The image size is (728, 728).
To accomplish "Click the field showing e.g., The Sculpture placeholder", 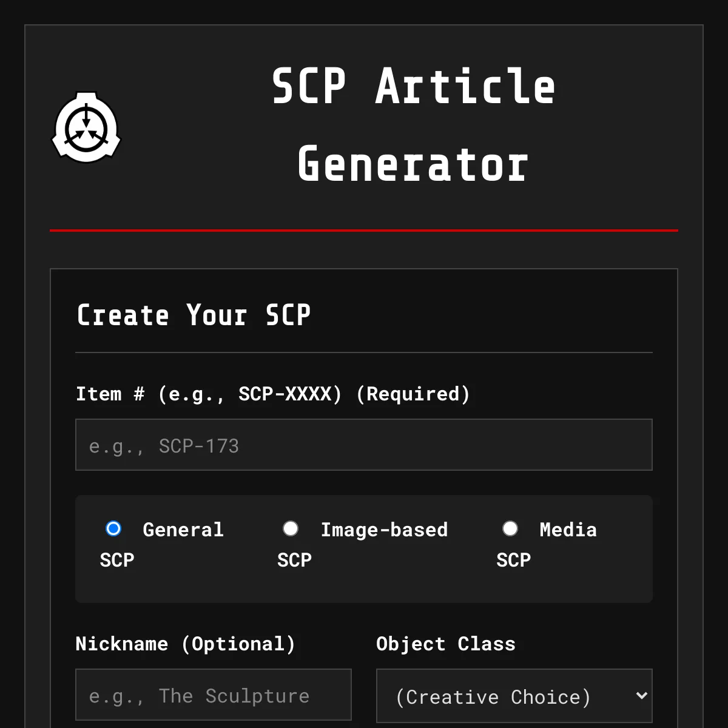I will [x=214, y=695].
